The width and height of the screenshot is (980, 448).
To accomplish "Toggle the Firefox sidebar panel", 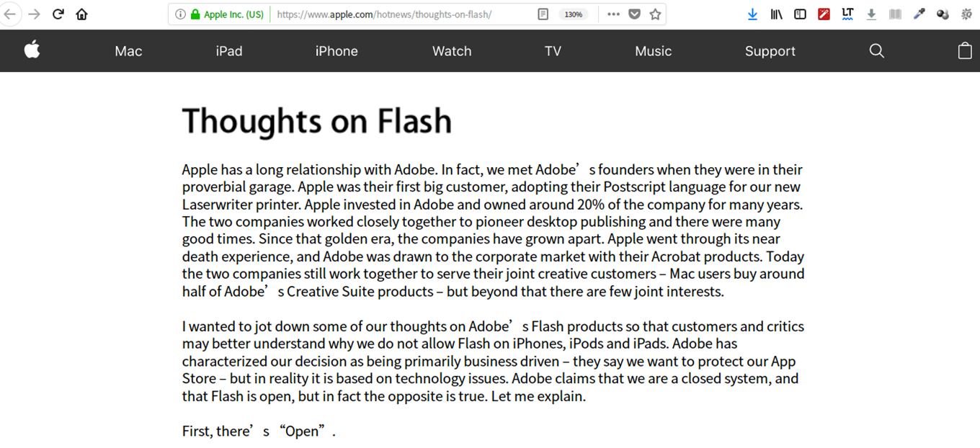I will point(800,14).
